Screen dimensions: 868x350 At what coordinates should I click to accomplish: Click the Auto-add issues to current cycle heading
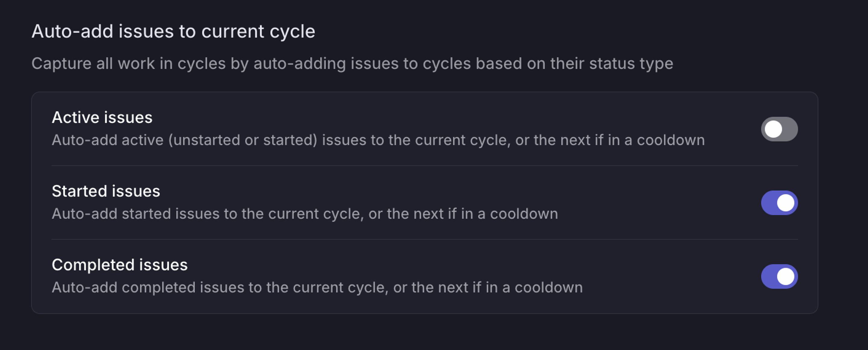[174, 31]
